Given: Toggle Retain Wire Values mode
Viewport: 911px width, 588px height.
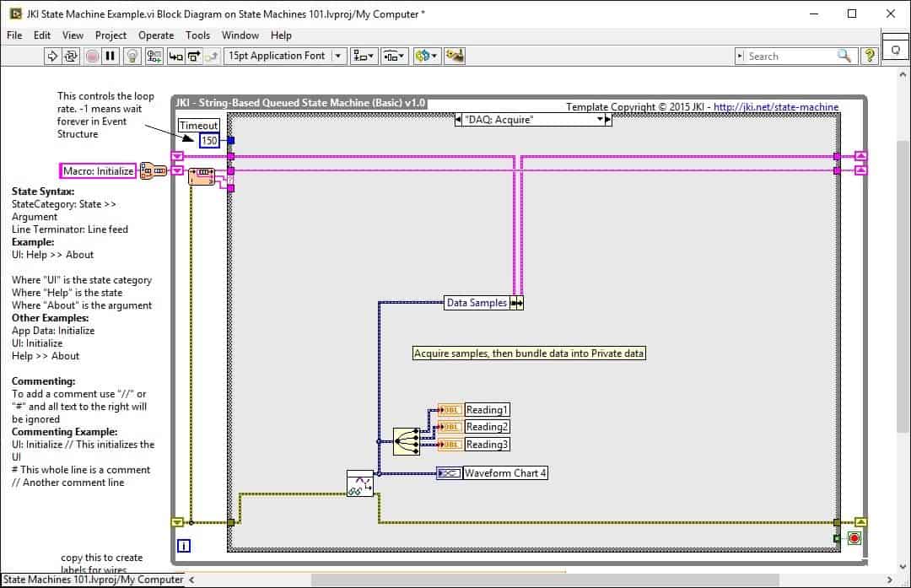Looking at the screenshot, I should (155, 56).
